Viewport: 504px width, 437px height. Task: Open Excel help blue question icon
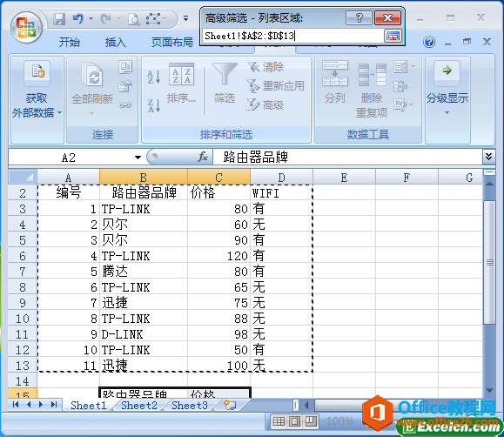(429, 42)
